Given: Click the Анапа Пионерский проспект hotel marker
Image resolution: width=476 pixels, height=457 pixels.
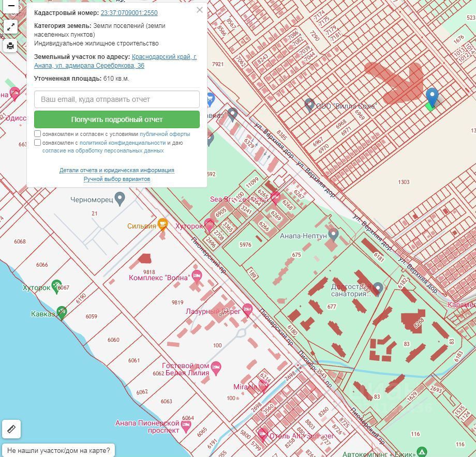Looking at the screenshot, I should click(x=186, y=426).
